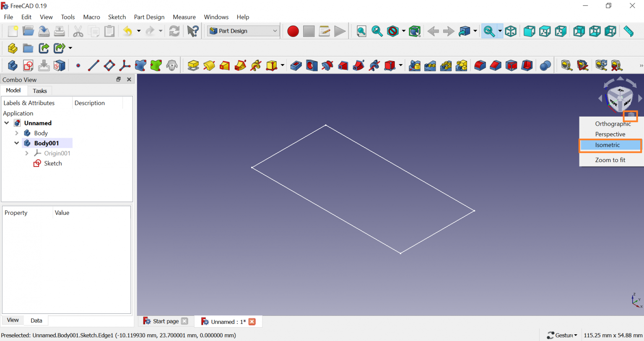The height and width of the screenshot is (341, 644).
Task: Enable Perspective view mode
Action: pyautogui.click(x=610, y=134)
